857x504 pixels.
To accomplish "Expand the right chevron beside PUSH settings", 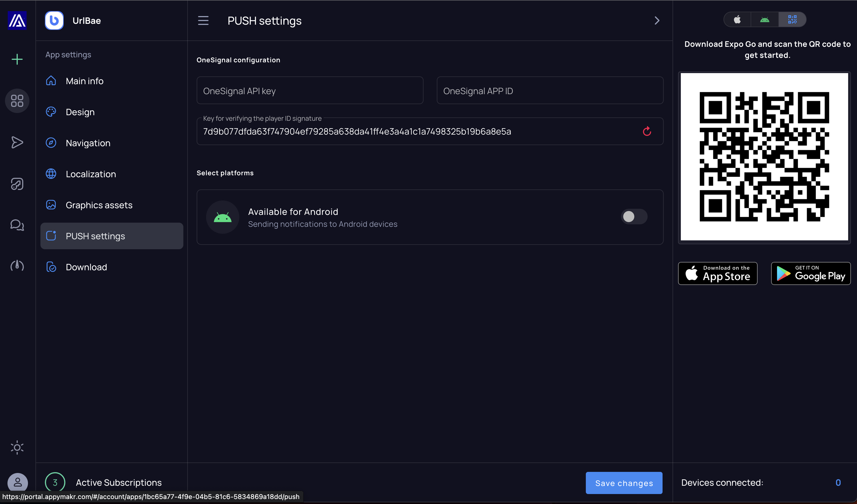I will point(657,20).
